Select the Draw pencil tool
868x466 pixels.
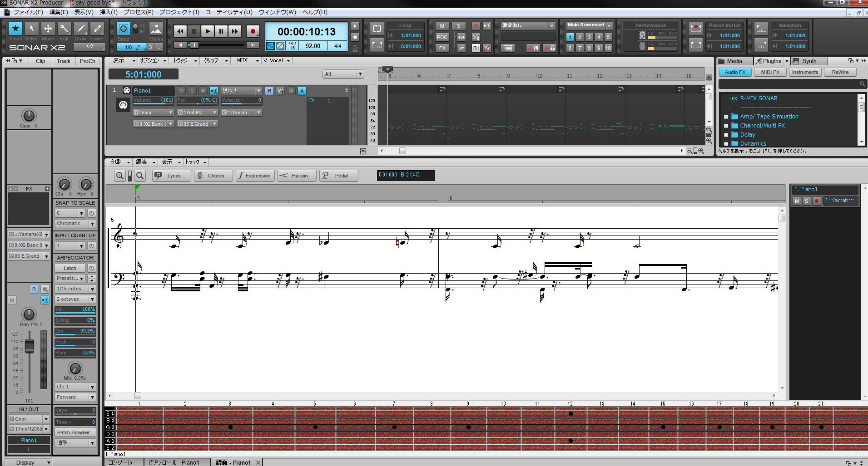(x=80, y=29)
